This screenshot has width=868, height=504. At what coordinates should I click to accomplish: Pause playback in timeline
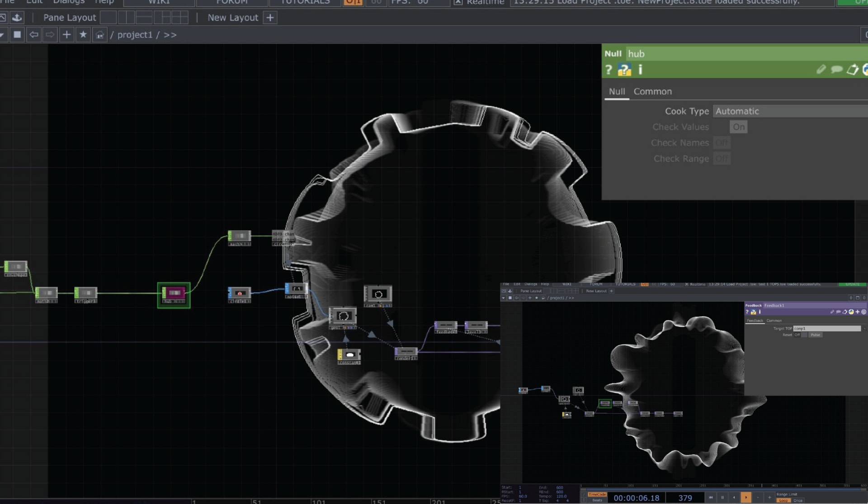722,498
